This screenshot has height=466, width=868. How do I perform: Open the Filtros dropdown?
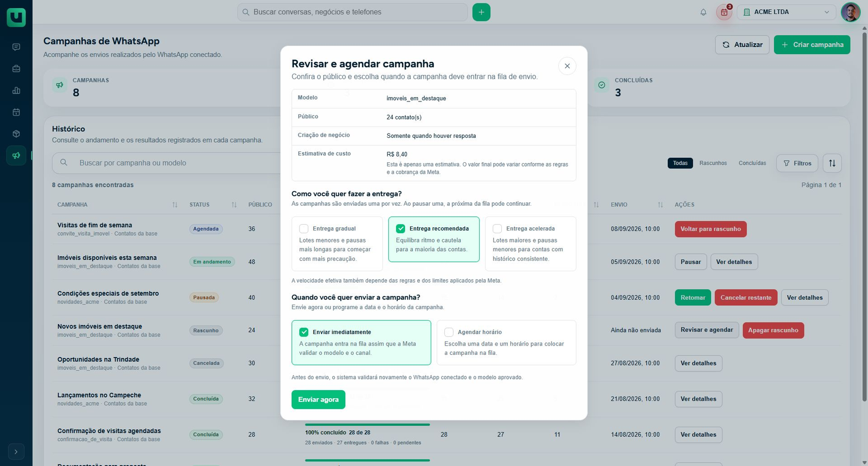(797, 163)
